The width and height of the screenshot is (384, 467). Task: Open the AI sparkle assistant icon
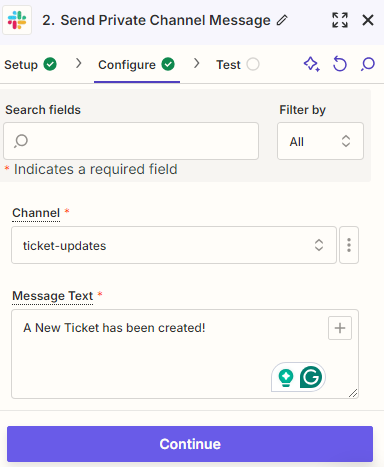tap(312, 64)
